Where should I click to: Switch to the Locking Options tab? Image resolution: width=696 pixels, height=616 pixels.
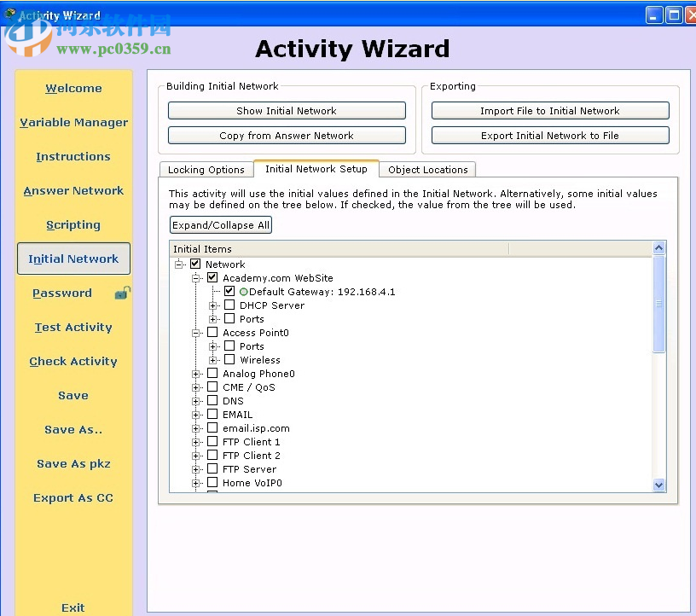206,169
